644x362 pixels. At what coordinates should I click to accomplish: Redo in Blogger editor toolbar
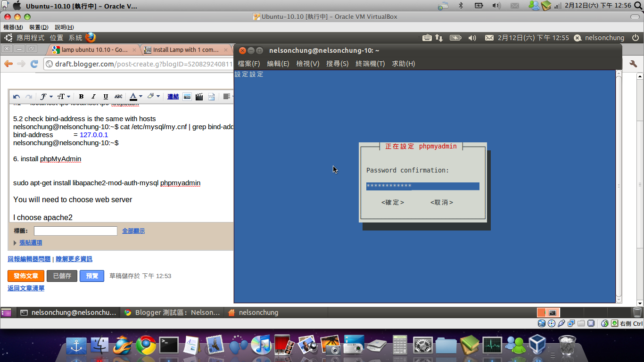pos(29,96)
